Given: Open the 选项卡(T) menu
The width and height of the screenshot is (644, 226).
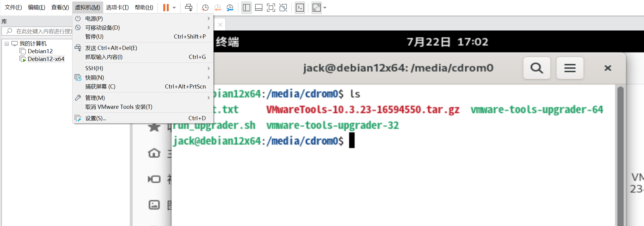Looking at the screenshot, I should tap(117, 7).
